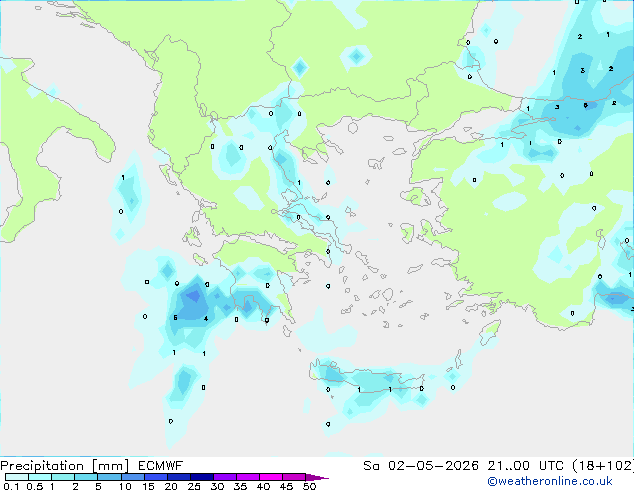Click the '30' legend scale label

(217, 486)
